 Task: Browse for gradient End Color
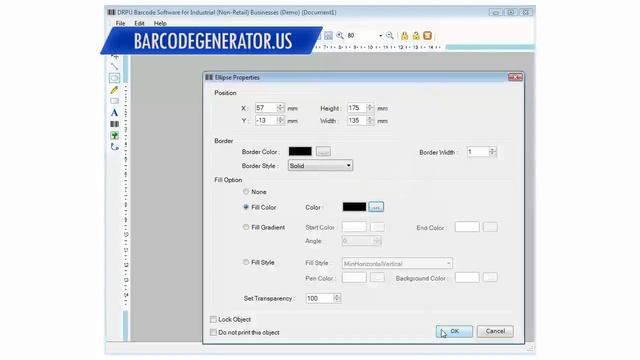[490, 227]
